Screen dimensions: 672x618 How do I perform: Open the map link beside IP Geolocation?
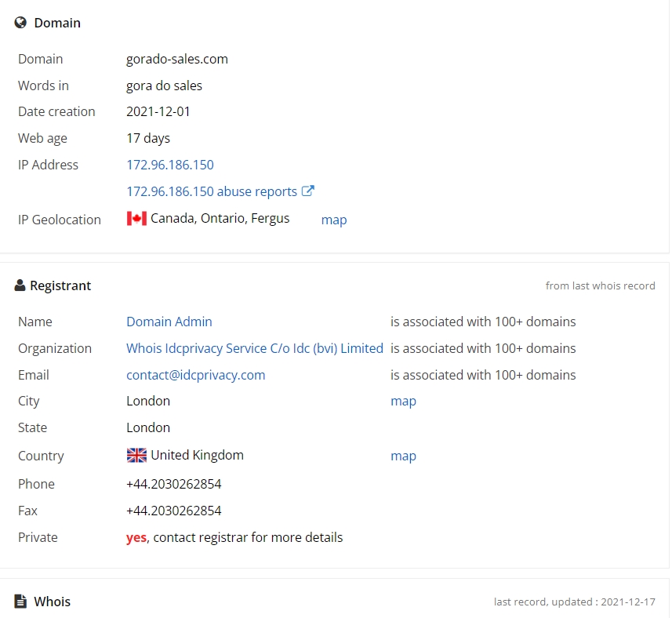coord(334,220)
